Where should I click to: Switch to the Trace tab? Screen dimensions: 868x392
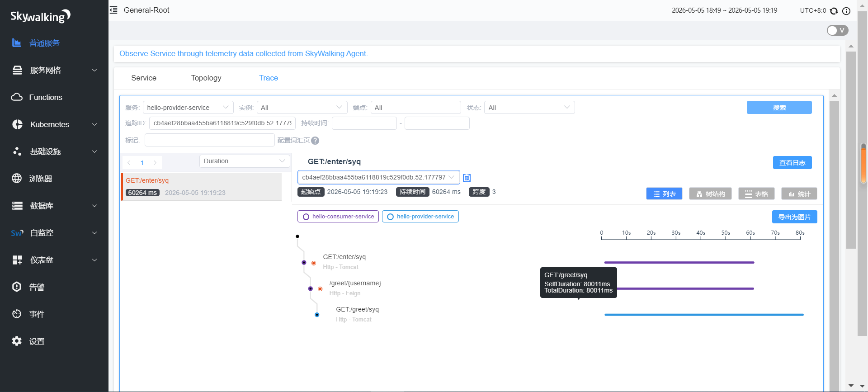(269, 78)
